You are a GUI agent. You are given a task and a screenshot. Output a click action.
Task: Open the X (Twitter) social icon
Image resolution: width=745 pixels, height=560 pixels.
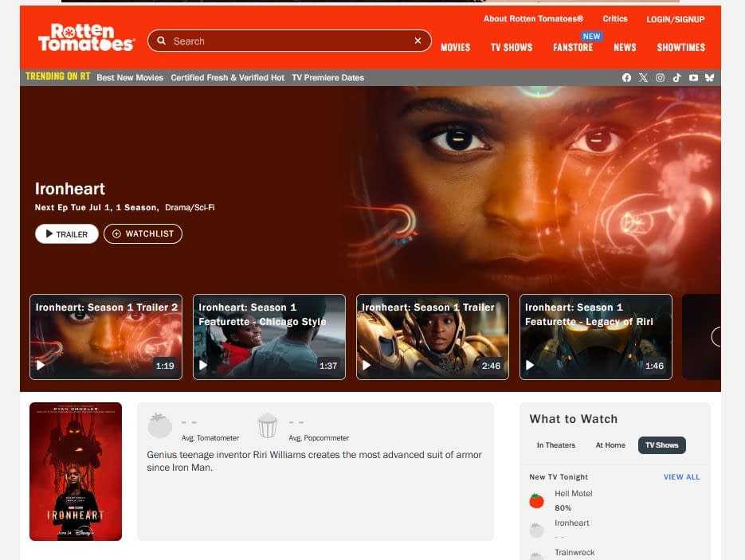(x=643, y=78)
